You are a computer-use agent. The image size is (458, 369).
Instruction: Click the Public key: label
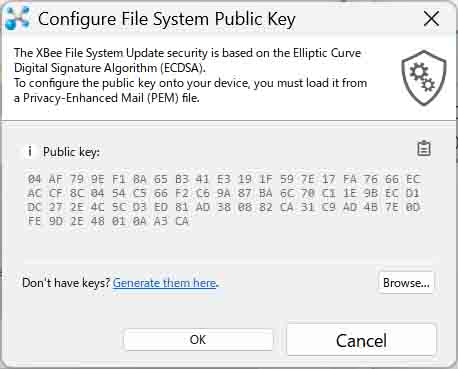[71, 152]
